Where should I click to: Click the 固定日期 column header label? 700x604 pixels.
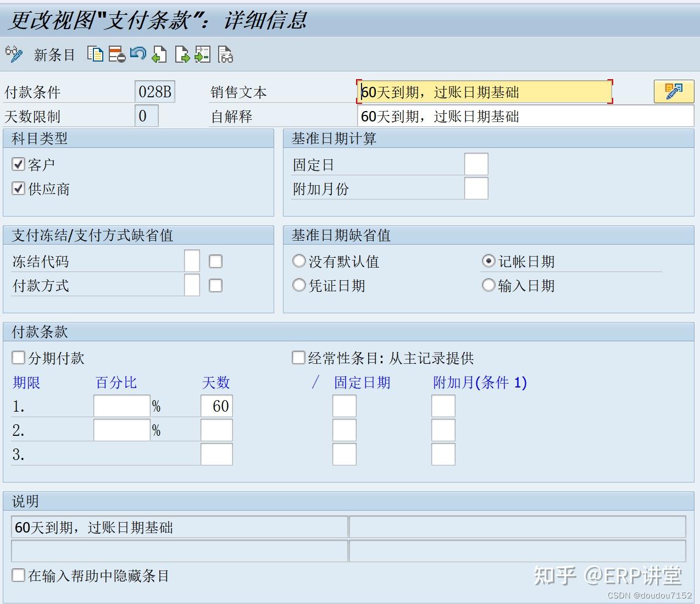[362, 382]
